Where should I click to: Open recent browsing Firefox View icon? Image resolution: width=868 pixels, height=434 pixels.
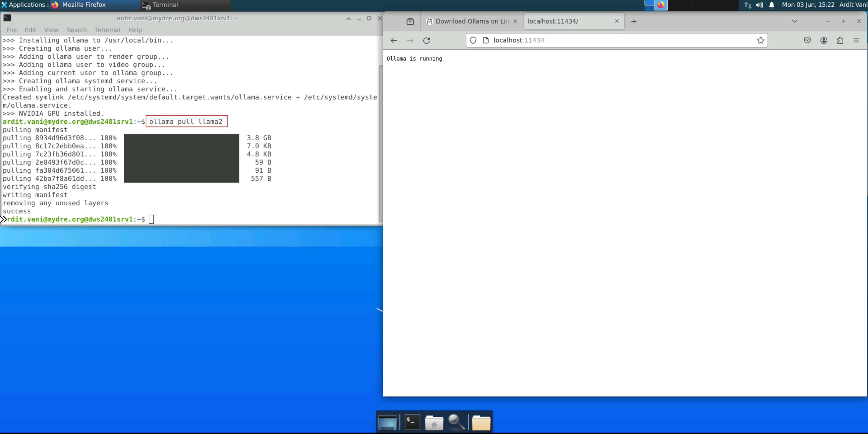pyautogui.click(x=410, y=21)
